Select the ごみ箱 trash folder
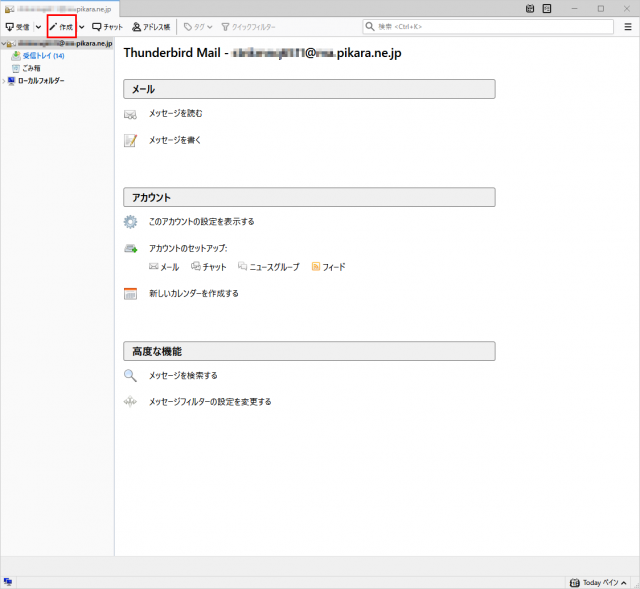Screen dimensions: 640x589 pyautogui.click(x=32, y=68)
